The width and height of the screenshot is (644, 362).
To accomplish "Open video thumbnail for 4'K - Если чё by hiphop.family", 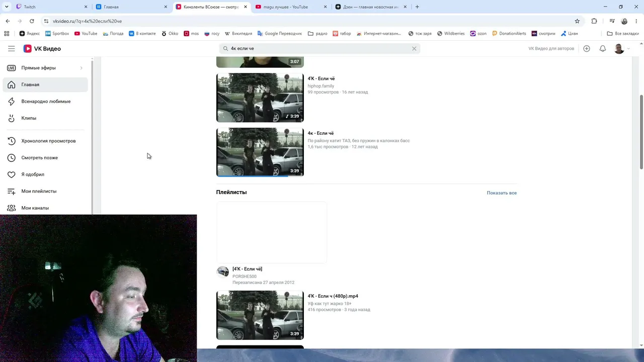I will tap(260, 98).
